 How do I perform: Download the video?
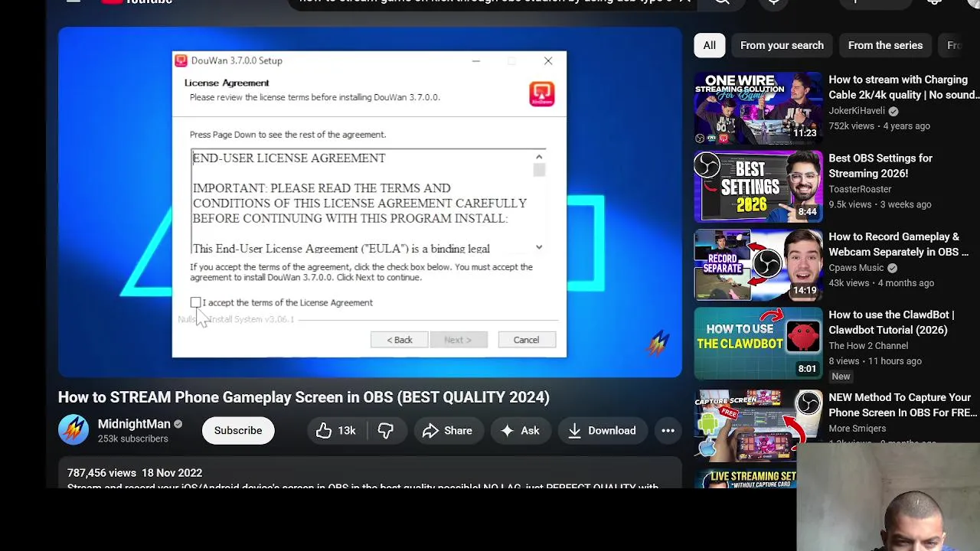pyautogui.click(x=603, y=430)
